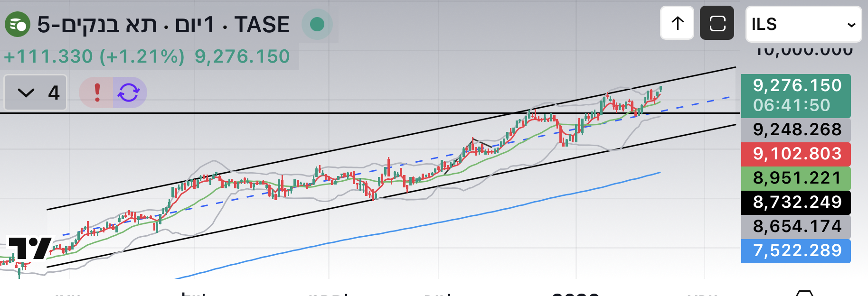Click the symbol title with TASE

pos(163,25)
